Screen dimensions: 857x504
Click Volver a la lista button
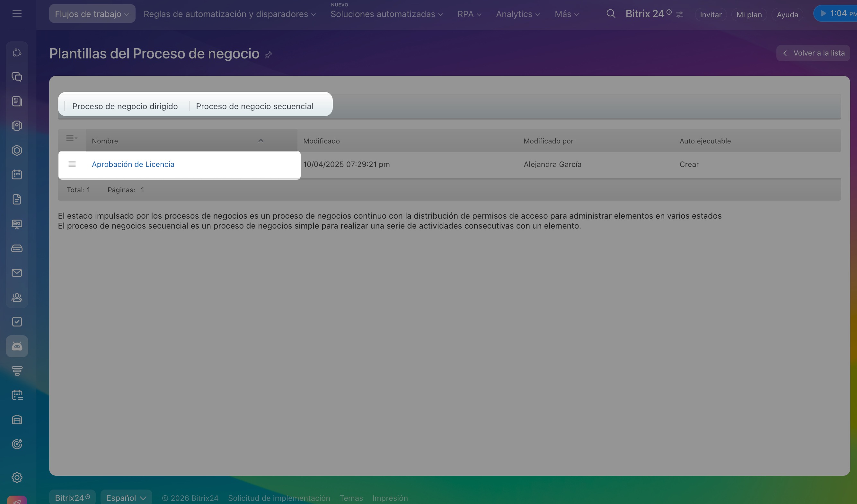(x=813, y=53)
